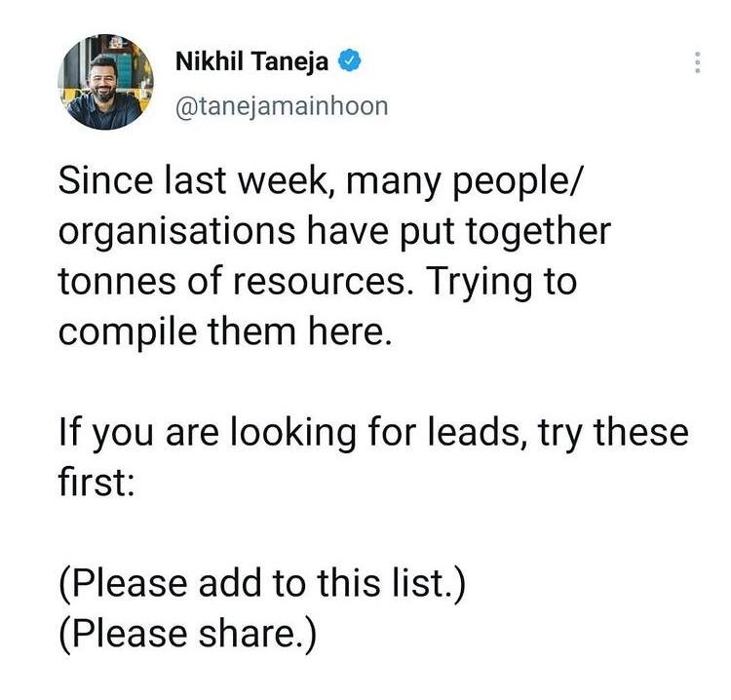Open the tweet's three-dot more options menu
This screenshot has width=731, height=700.
(698, 62)
